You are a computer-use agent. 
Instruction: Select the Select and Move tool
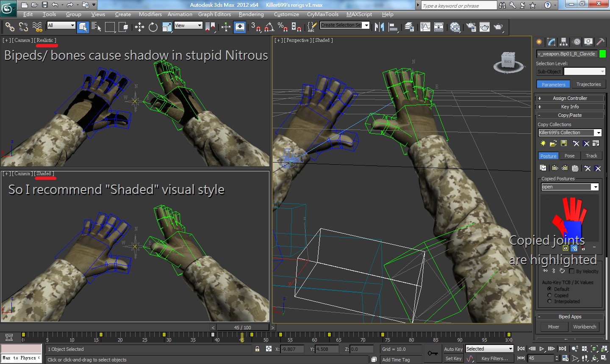coord(139,27)
